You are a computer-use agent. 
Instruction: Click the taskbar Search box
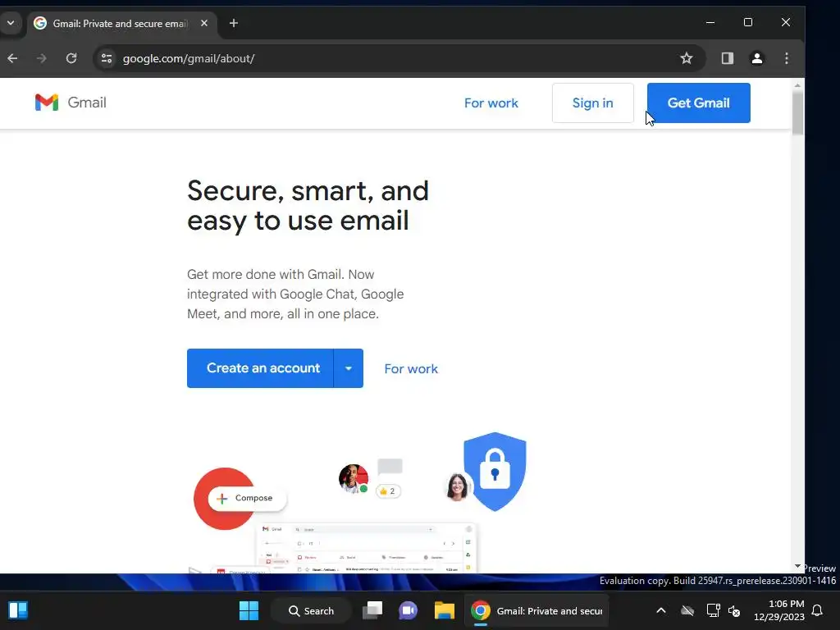coord(311,610)
